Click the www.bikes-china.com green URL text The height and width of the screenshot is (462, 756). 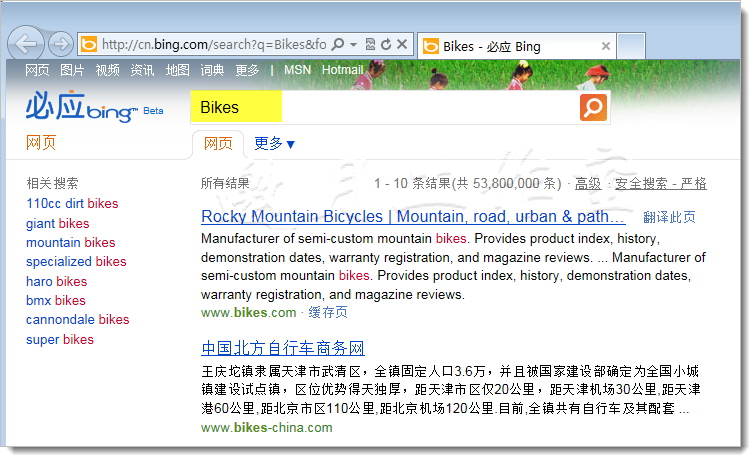pyautogui.click(x=267, y=427)
